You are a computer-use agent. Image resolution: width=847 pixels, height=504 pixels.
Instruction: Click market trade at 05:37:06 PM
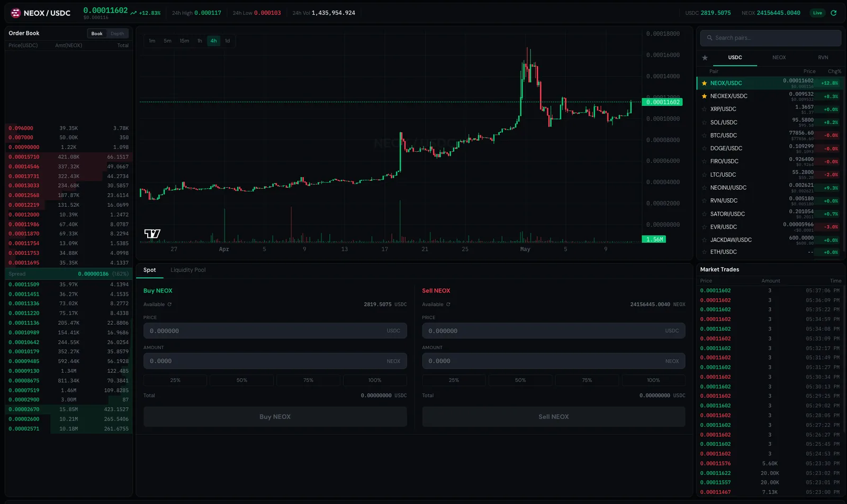[x=770, y=290]
